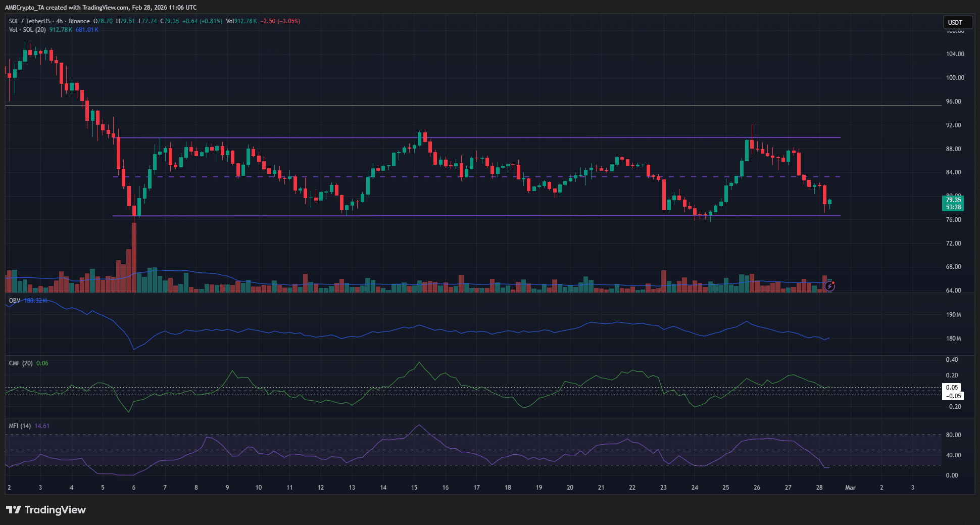The height and width of the screenshot is (525, 980).
Task: Click the CMF value 0.06
Action: click(42, 363)
